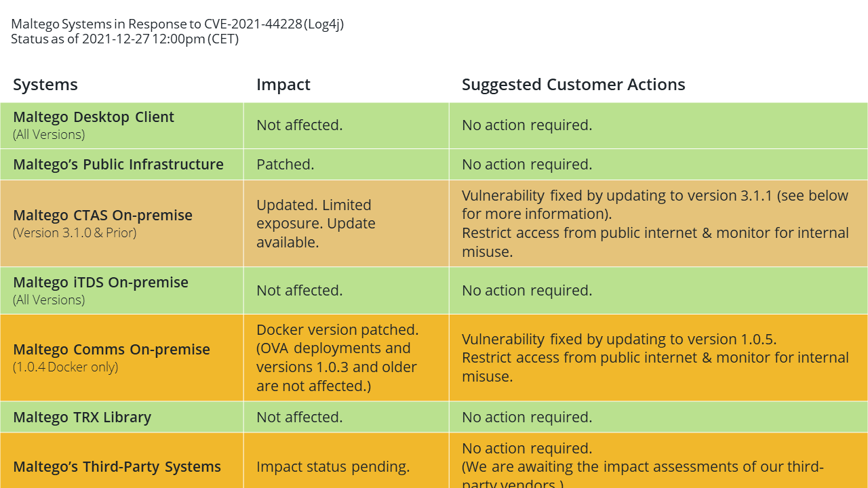Screen dimensions: 868x488
Task: Select the Maltego iTDS On-premise cell
Action: click(122, 290)
